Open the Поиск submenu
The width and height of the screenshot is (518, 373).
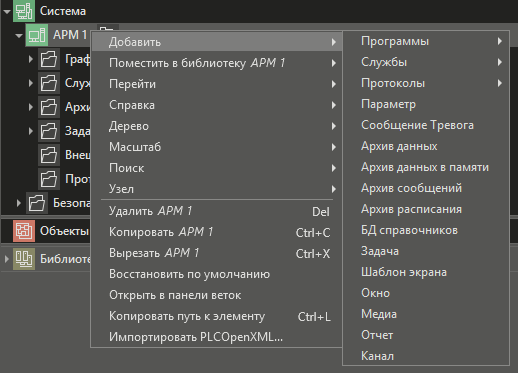point(217,168)
